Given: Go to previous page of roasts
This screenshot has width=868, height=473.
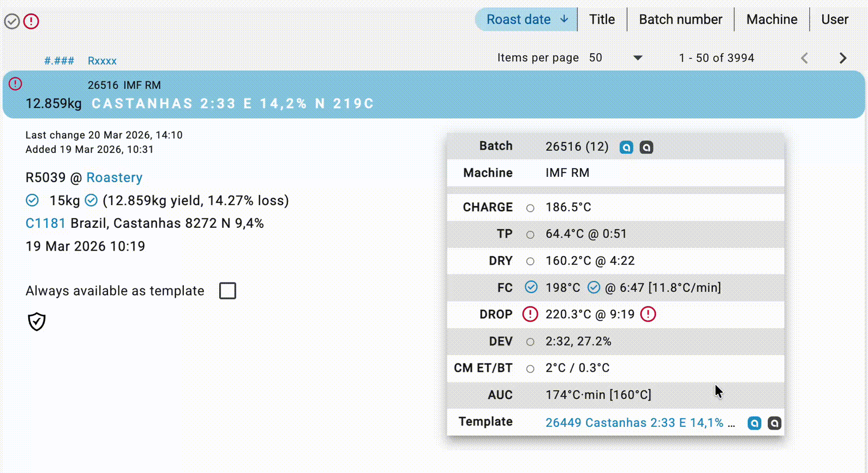Looking at the screenshot, I should [x=805, y=58].
